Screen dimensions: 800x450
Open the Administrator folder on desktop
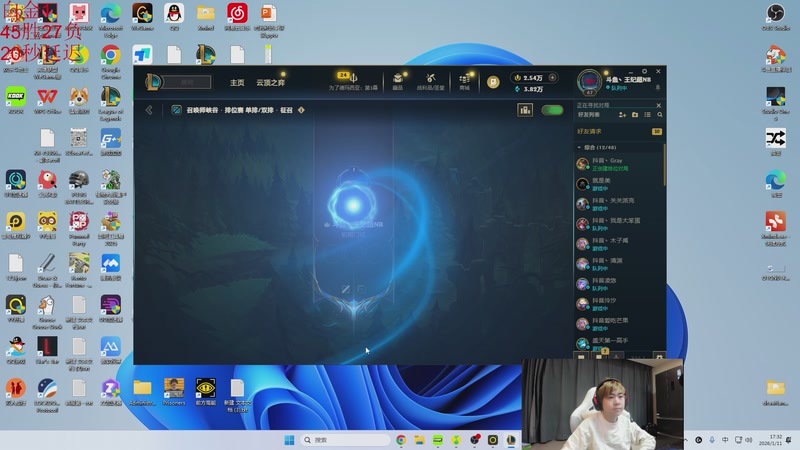pyautogui.click(x=142, y=392)
